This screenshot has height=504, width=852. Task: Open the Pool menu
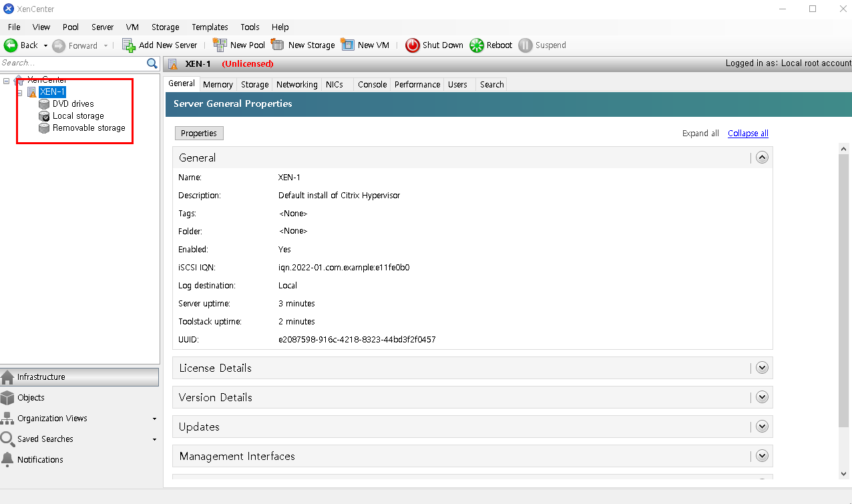71,27
